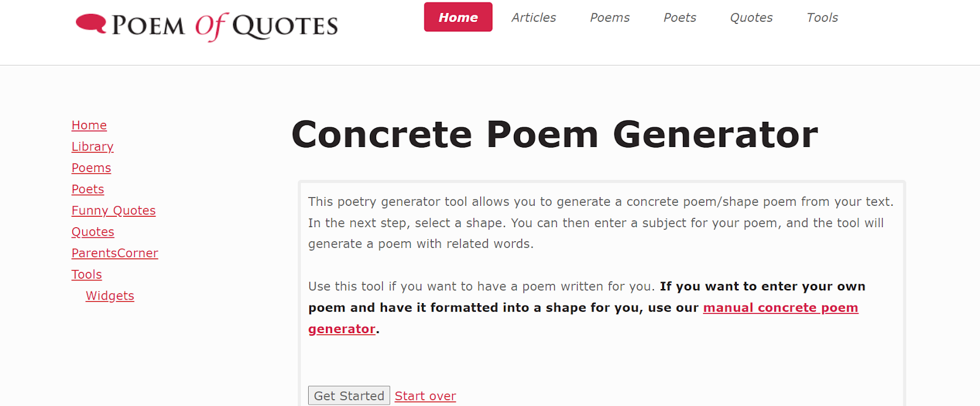Open the Funny Quotes sidebar link
The height and width of the screenshot is (406, 980).
(113, 211)
